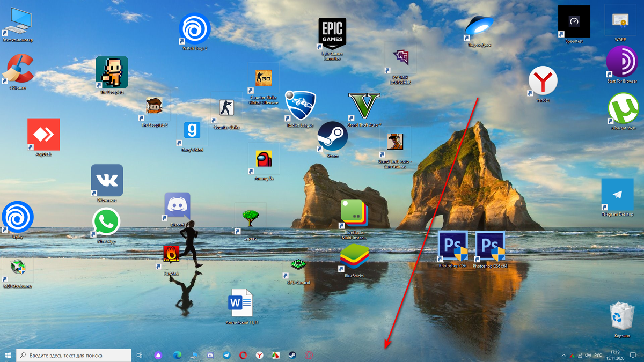Expand hidden system tray icons

563,355
